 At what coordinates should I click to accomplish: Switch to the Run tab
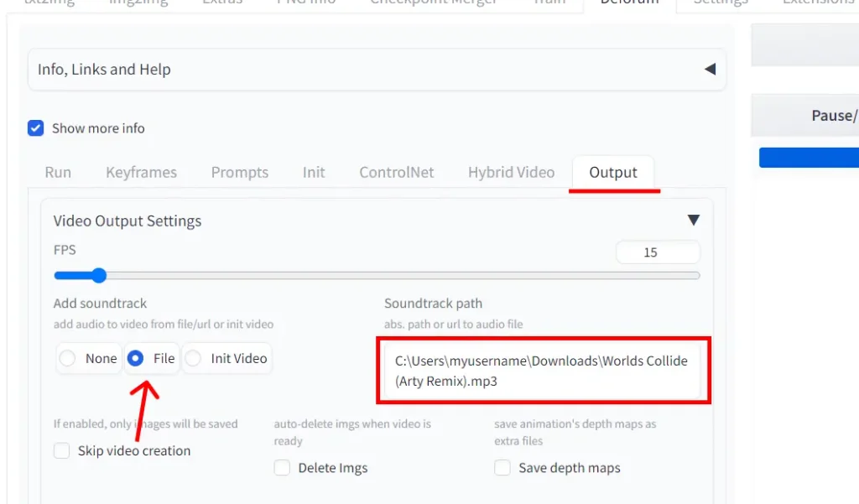point(58,173)
